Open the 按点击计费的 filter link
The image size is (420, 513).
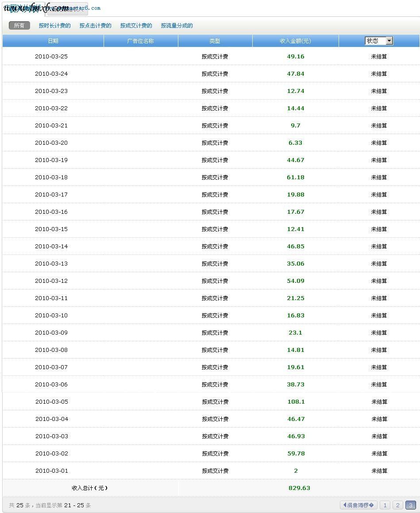coord(95,26)
